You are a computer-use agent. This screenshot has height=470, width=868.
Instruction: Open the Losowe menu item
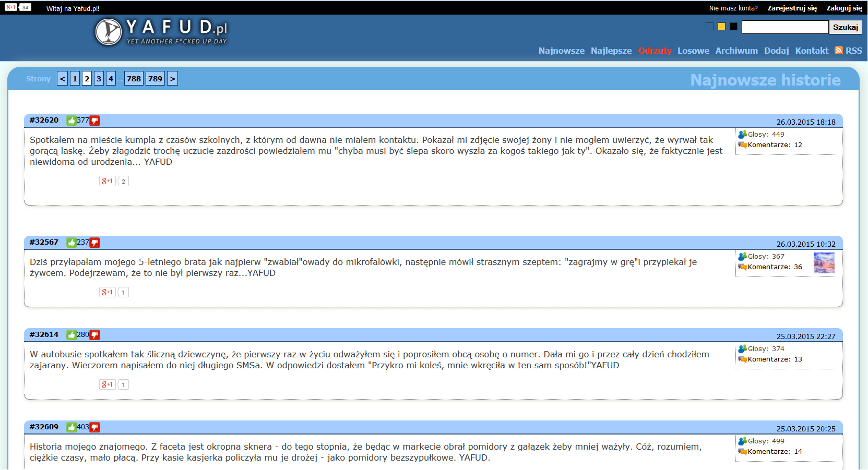pos(693,51)
